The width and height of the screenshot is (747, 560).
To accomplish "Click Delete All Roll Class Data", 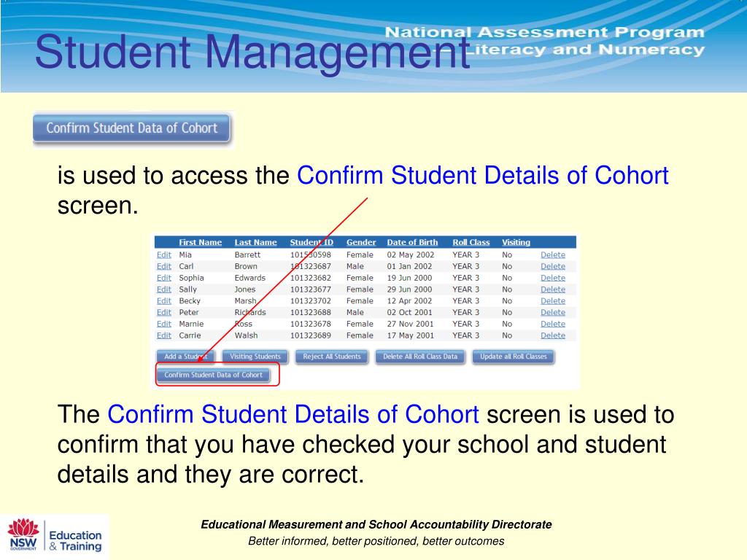I will click(x=419, y=357).
